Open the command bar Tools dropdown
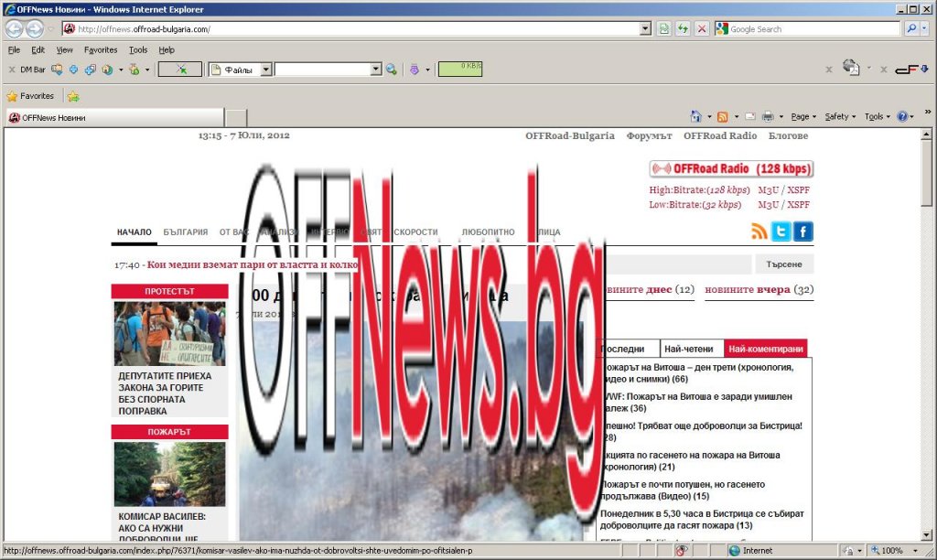The width and height of the screenshot is (937, 560). point(878,116)
